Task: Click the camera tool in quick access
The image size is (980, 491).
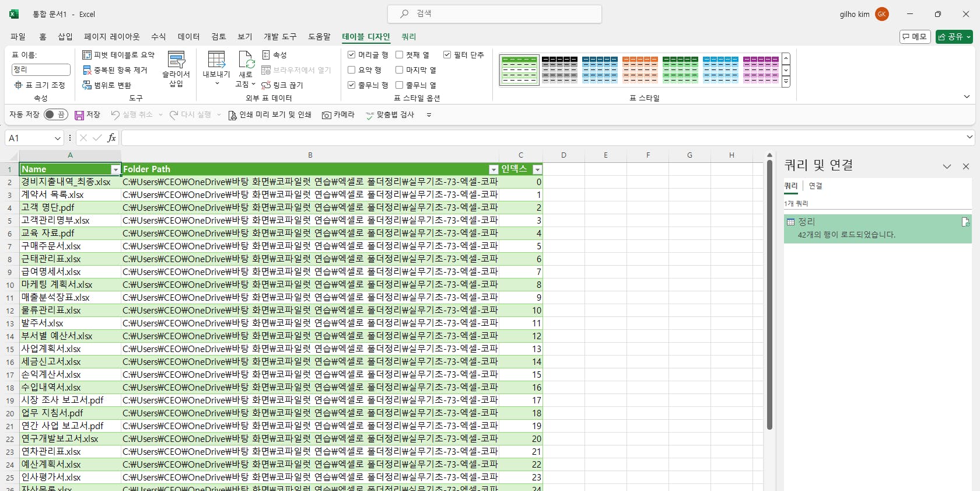Action: pos(338,115)
